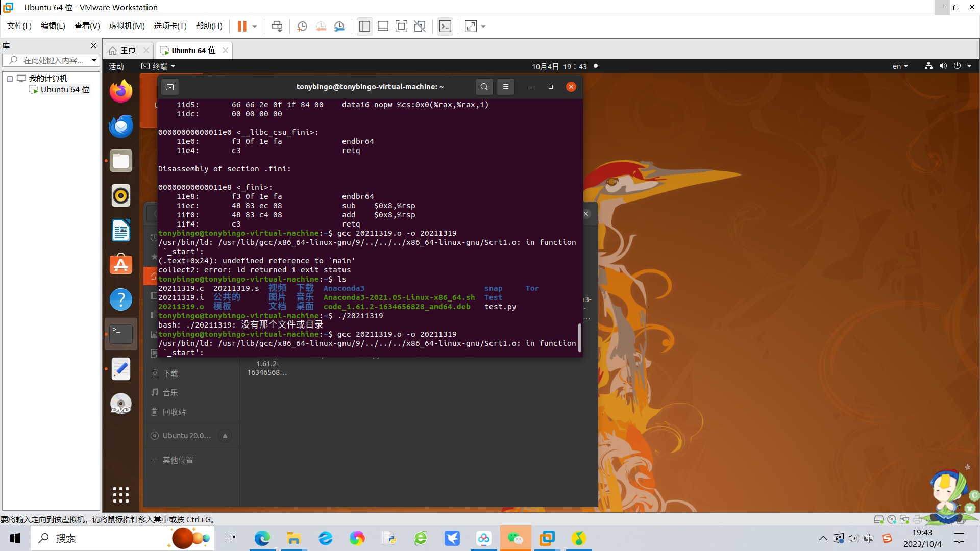The image size is (980, 551).
Task: Show applications grid in dock
Action: [x=121, y=494]
